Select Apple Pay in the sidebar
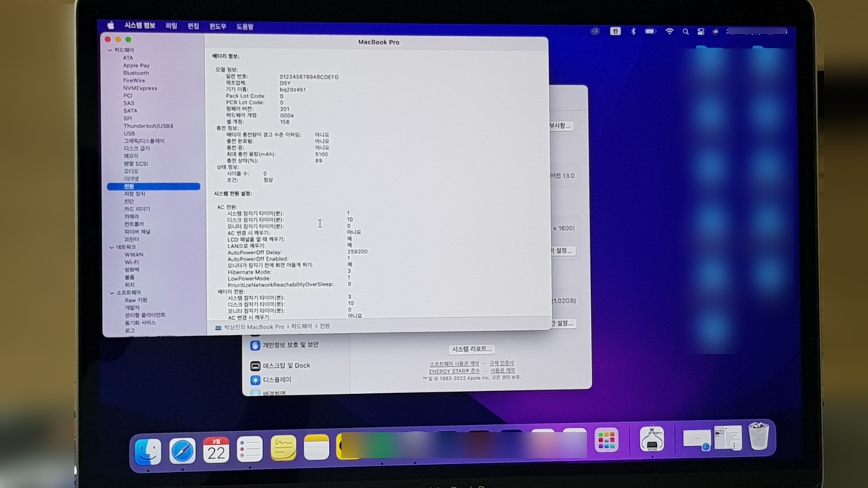Image resolution: width=868 pixels, height=488 pixels. point(136,65)
